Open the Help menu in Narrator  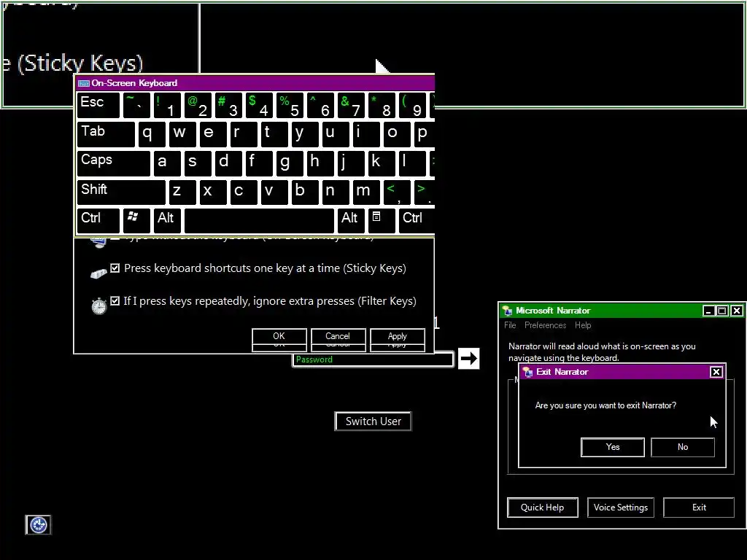point(583,325)
